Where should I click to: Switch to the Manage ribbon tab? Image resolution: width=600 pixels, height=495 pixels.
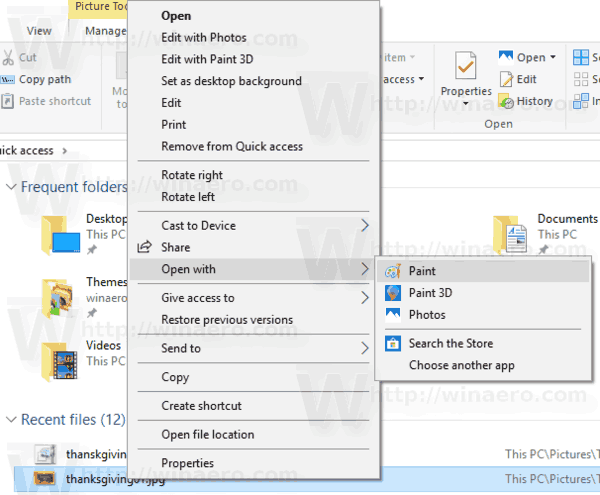click(106, 31)
